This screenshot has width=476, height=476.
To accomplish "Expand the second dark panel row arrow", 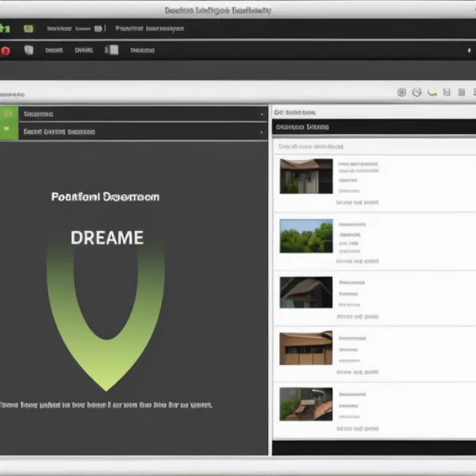I will 261,132.
